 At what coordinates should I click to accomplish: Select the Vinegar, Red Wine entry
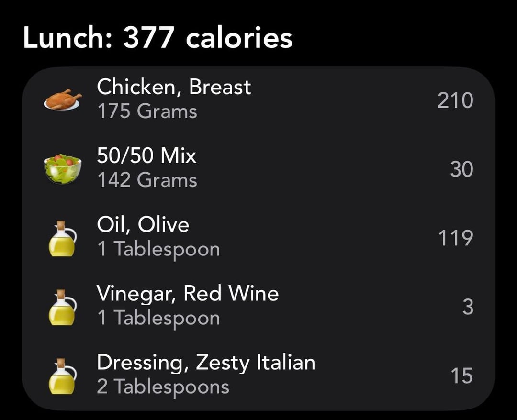coord(188,294)
